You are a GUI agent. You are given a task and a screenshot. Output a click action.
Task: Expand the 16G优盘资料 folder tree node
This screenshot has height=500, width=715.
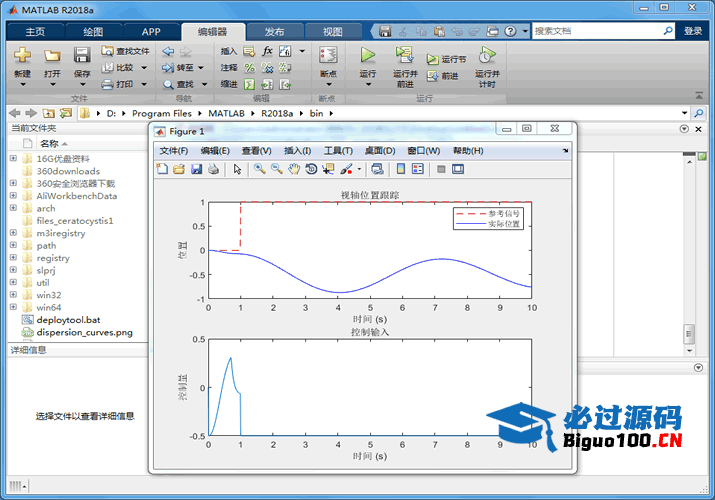13,158
